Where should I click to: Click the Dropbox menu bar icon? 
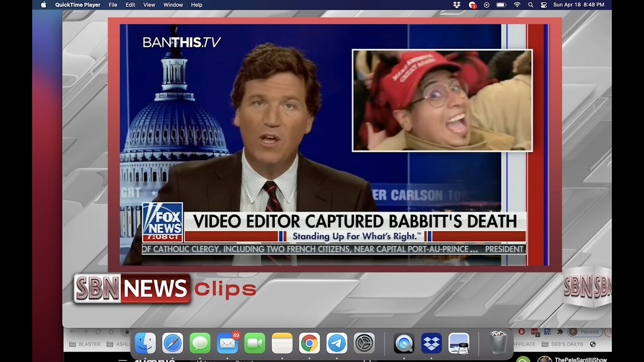click(457, 5)
